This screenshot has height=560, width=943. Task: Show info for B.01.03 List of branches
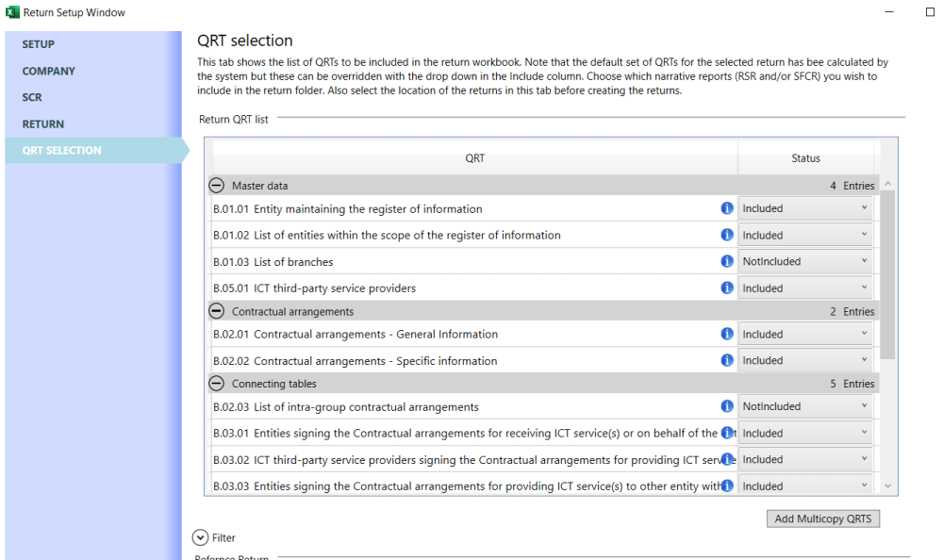click(x=727, y=261)
